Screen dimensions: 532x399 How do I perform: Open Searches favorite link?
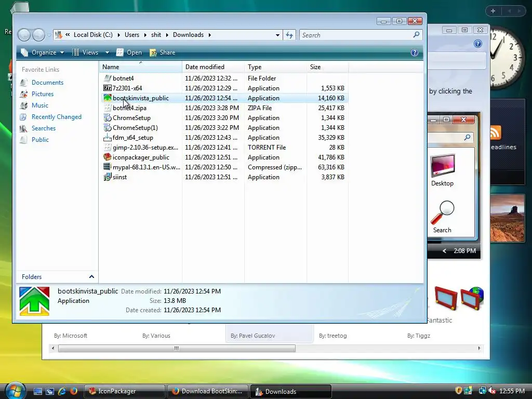pos(44,128)
